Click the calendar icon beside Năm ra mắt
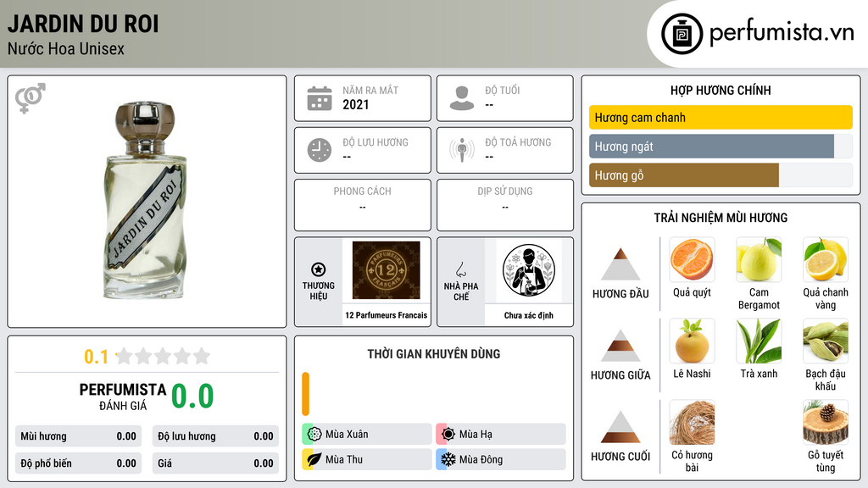868x488 pixels. [320, 98]
